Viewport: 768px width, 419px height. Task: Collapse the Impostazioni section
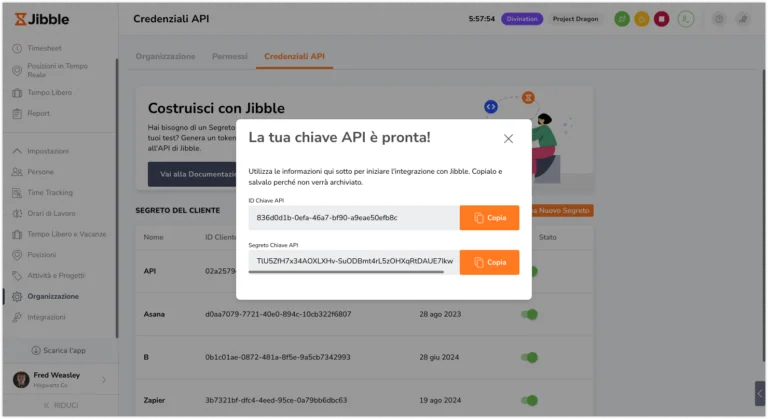[48, 151]
